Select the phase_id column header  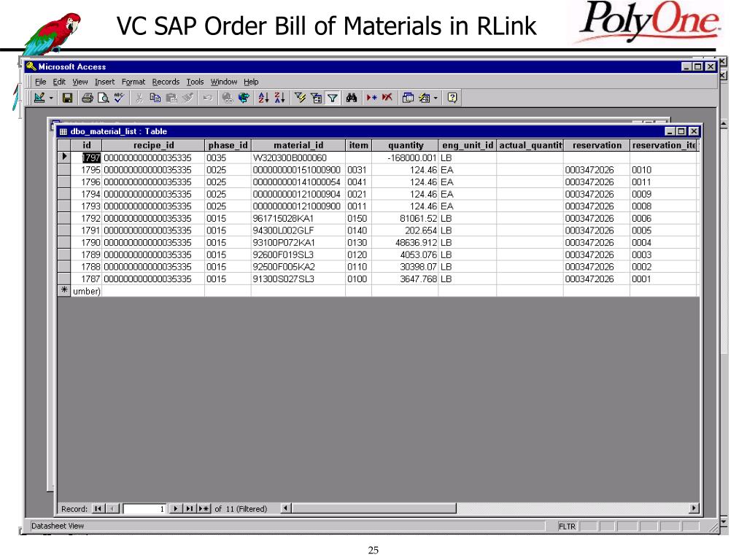point(228,145)
